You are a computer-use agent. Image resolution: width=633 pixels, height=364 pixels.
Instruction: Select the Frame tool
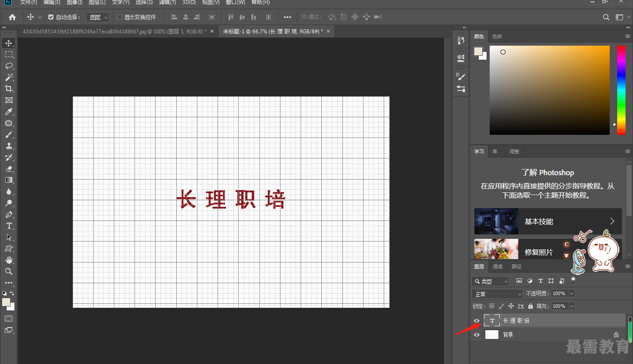click(x=9, y=100)
